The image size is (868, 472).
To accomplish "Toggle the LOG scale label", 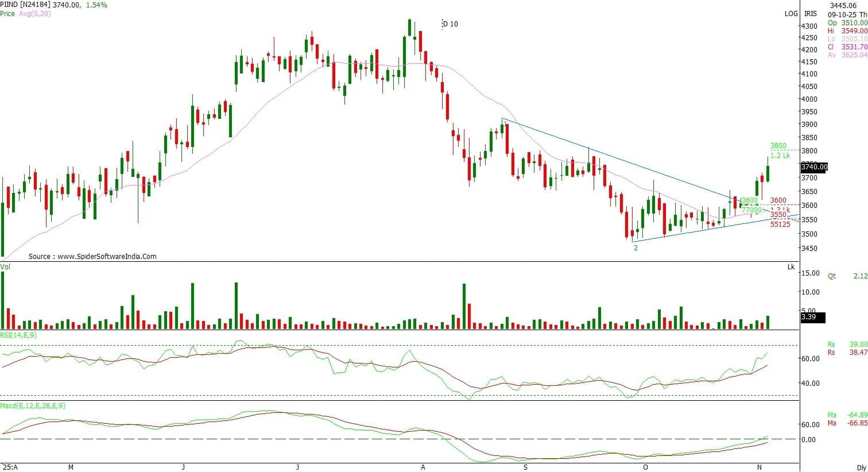I will 791,13.
